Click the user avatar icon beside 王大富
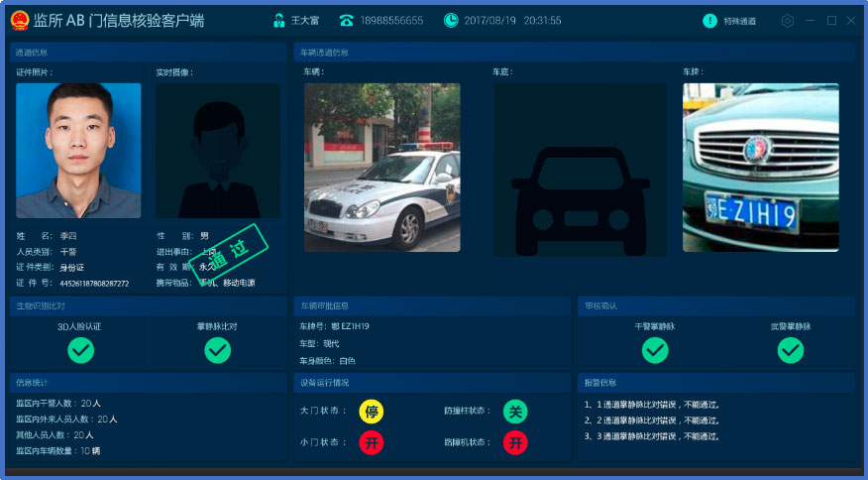This screenshot has height=480, width=868. tap(279, 21)
